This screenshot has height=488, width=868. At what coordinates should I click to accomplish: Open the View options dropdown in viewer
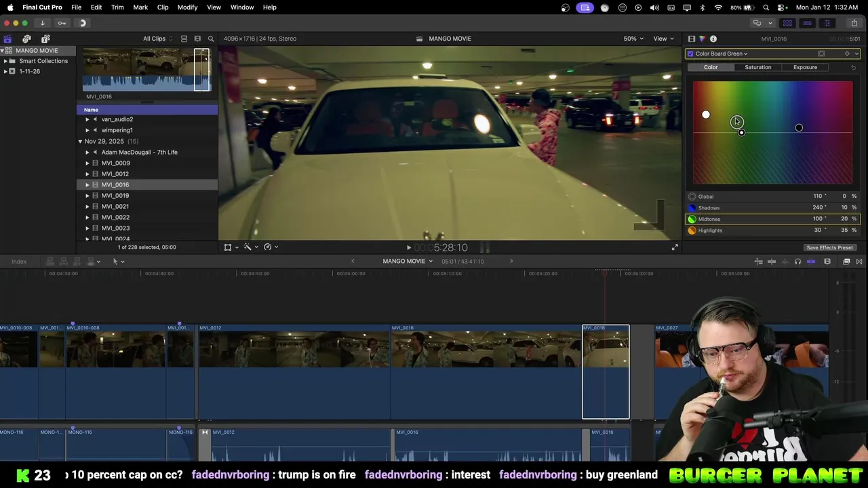click(x=663, y=39)
